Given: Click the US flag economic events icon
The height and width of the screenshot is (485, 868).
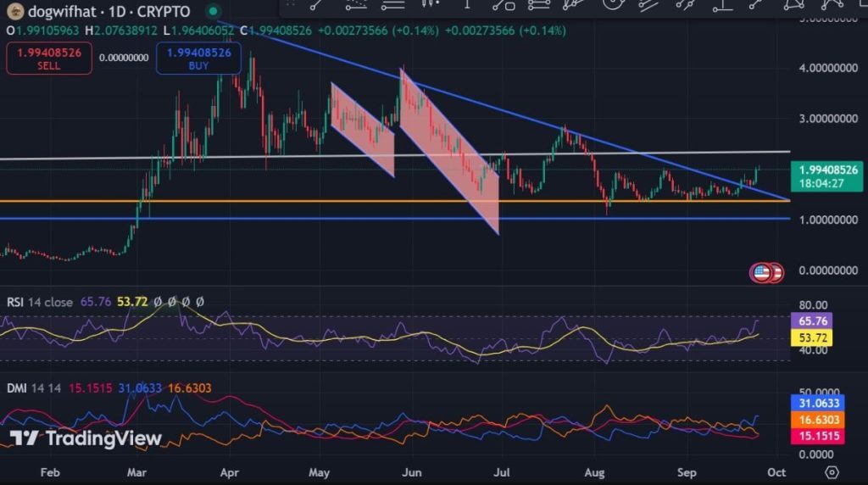Looking at the screenshot, I should pos(762,272).
